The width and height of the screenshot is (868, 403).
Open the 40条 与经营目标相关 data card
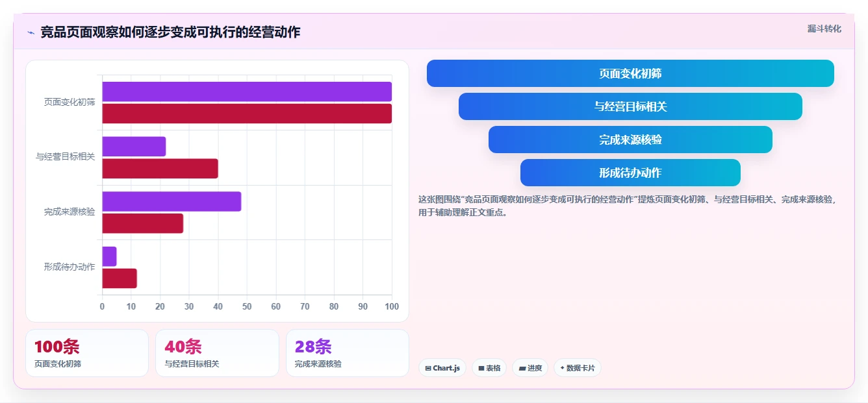click(x=217, y=353)
